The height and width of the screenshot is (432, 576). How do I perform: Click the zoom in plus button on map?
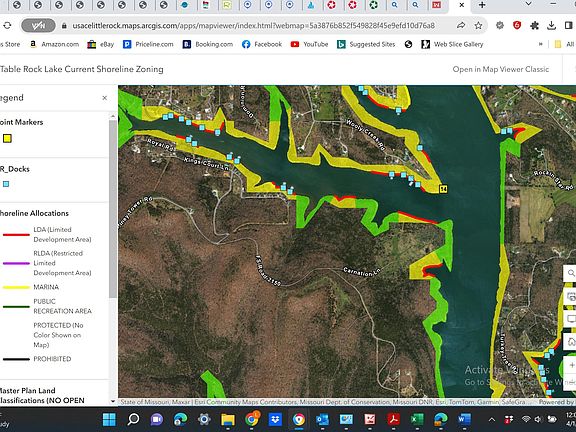(x=572, y=365)
